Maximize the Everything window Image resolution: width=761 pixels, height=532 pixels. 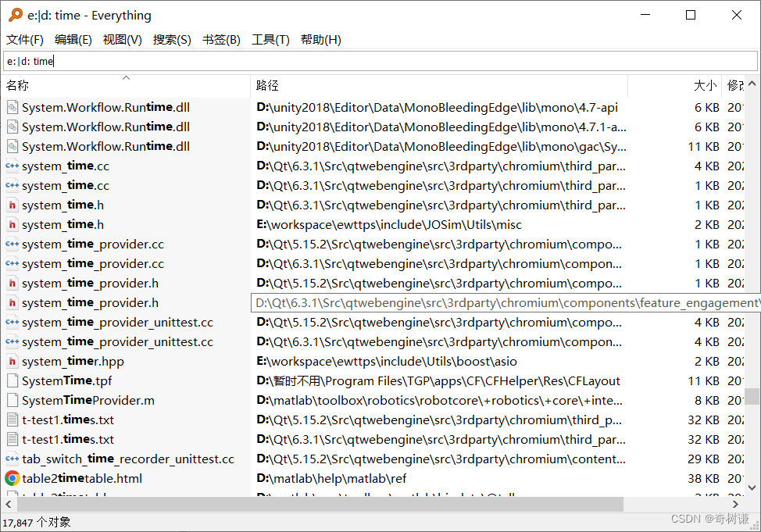point(691,15)
